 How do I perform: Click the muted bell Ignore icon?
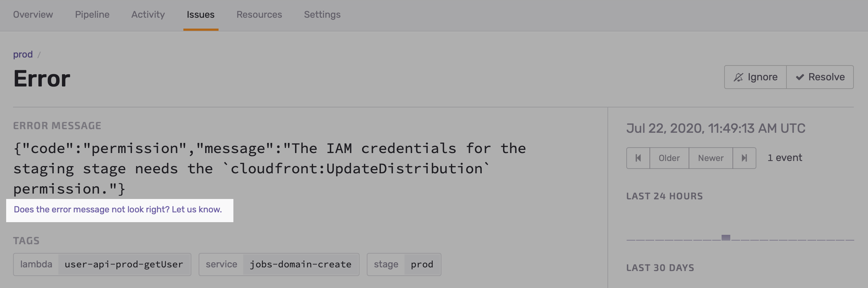pos(738,77)
